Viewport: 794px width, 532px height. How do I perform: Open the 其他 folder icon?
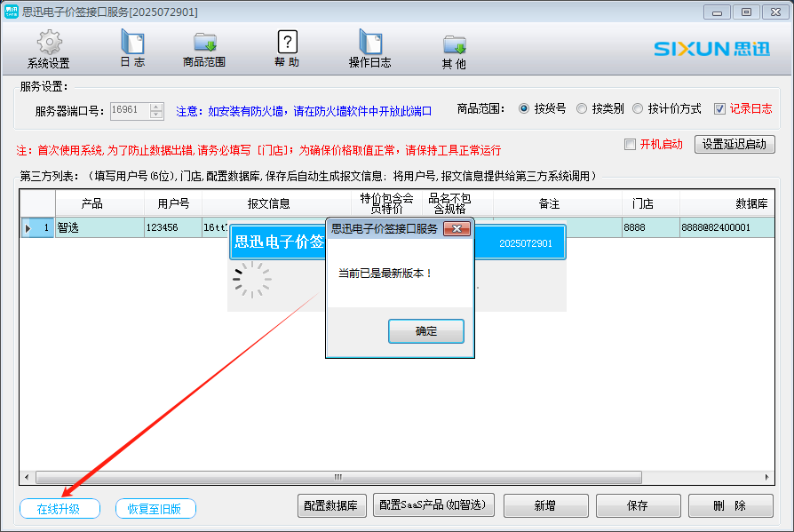click(454, 44)
